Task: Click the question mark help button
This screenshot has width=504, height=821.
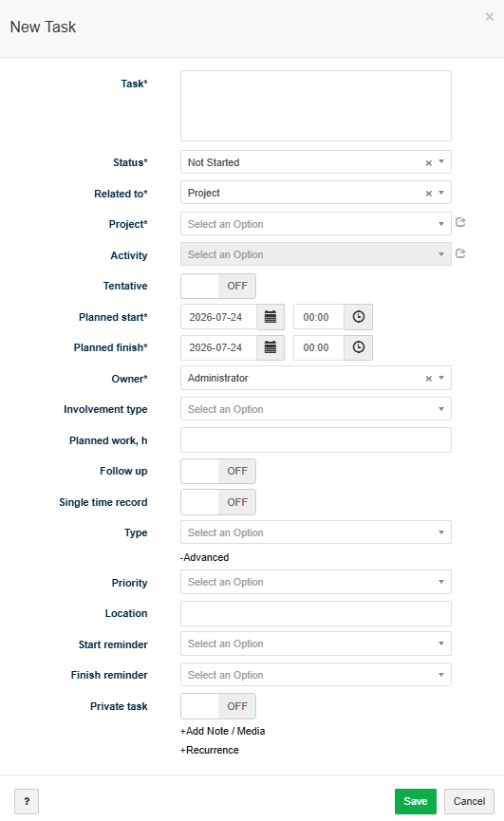Action: click(x=27, y=801)
